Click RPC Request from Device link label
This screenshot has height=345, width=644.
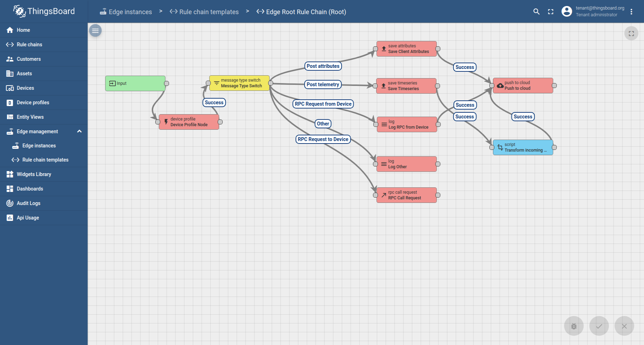coord(323,104)
